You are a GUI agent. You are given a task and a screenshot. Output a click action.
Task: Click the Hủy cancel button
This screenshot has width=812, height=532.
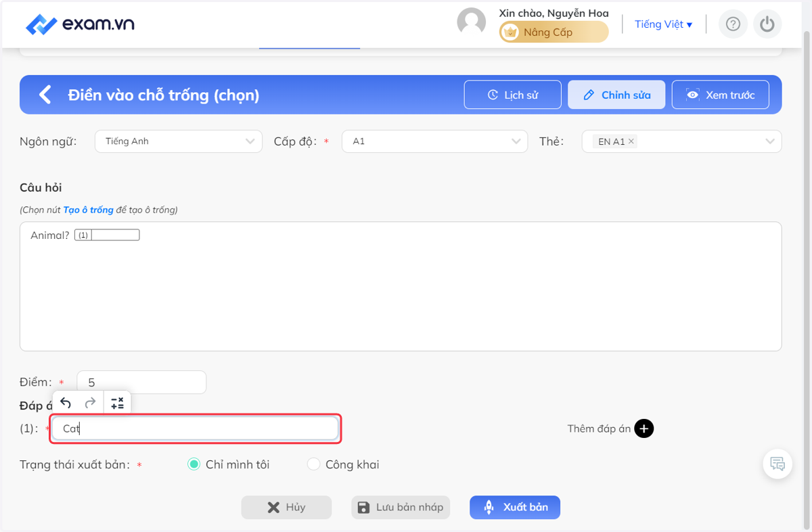click(x=286, y=508)
